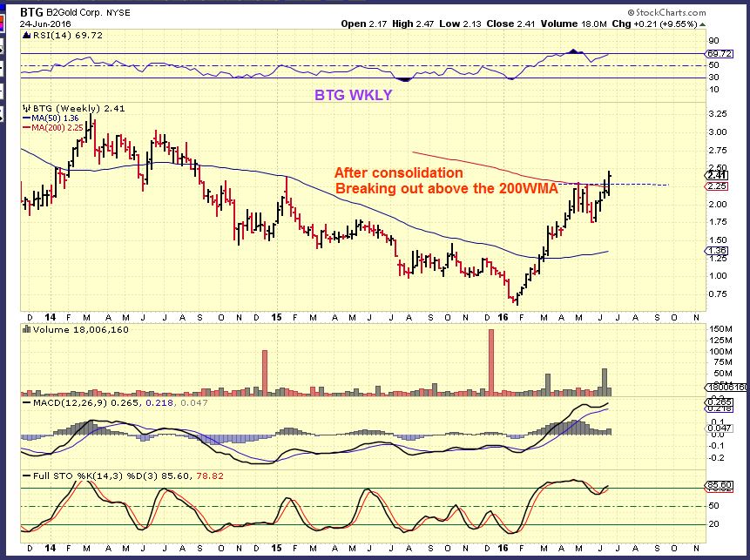Click the B2Gold Corp. company name
Viewport: 750px width, 560px height.
pos(75,12)
